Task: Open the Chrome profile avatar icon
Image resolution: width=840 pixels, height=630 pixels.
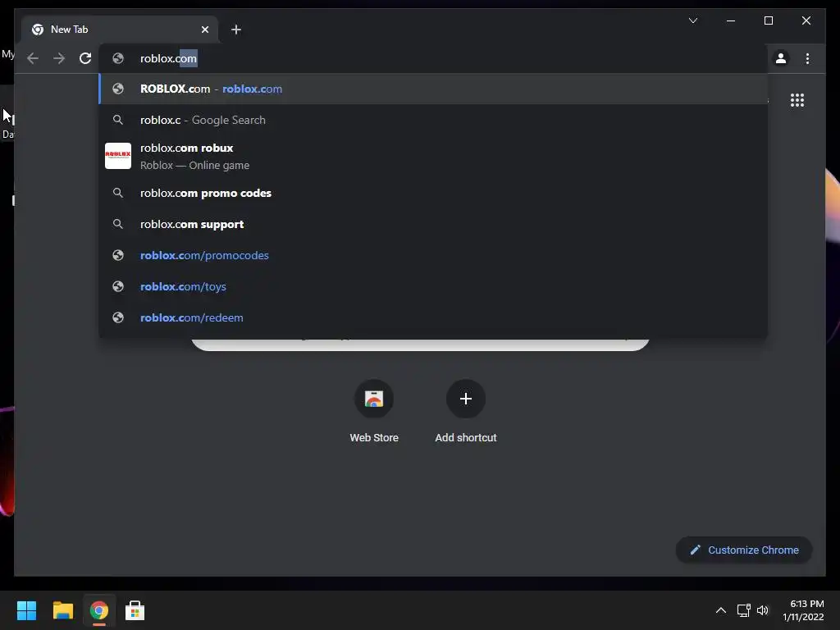Action: [781, 58]
